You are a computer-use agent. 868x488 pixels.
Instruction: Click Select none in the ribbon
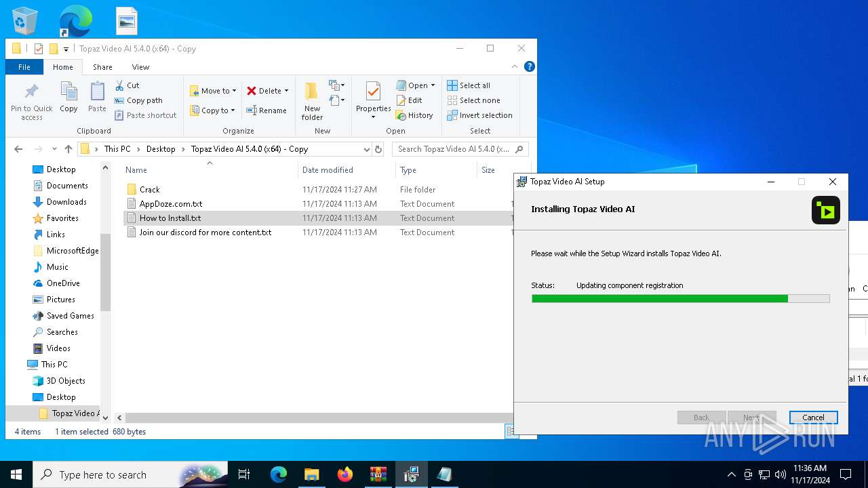pyautogui.click(x=473, y=100)
